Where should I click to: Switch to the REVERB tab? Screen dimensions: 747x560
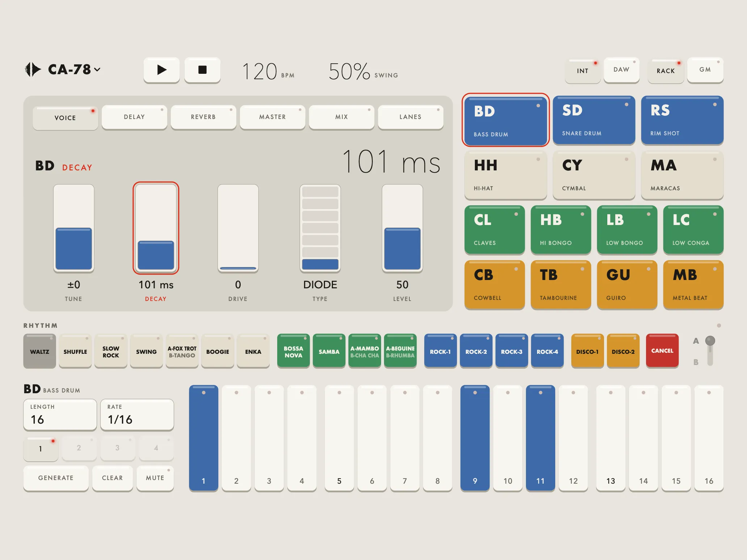(x=203, y=117)
